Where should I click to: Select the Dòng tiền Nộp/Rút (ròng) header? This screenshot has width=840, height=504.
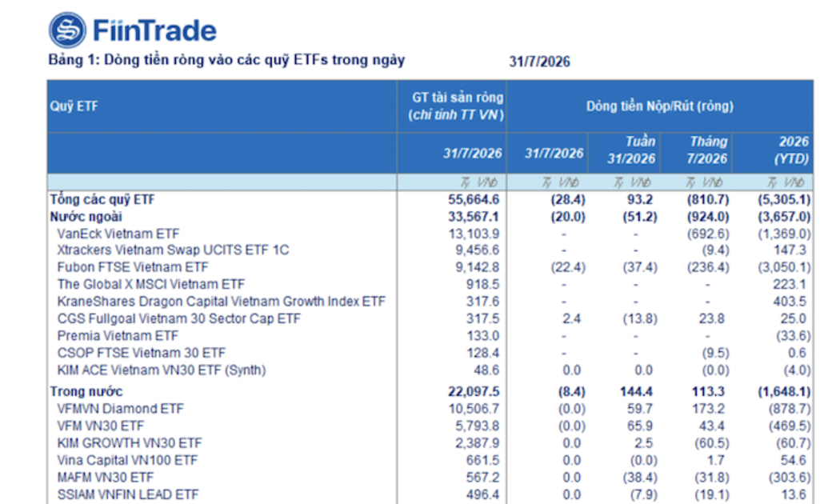tap(659, 106)
